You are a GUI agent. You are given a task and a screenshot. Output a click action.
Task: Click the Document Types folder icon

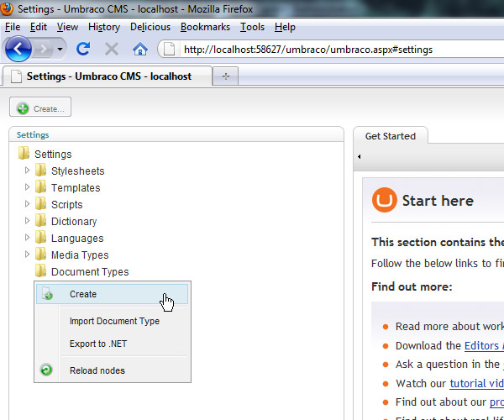(x=41, y=270)
